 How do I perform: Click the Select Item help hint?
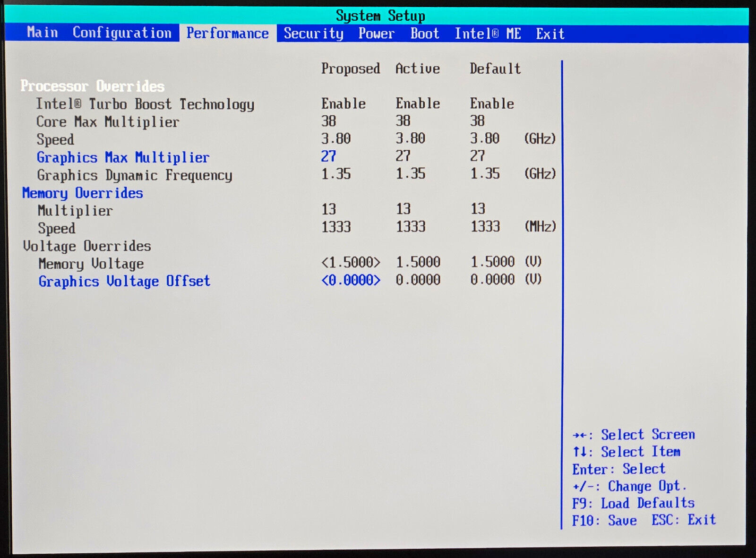point(627,452)
